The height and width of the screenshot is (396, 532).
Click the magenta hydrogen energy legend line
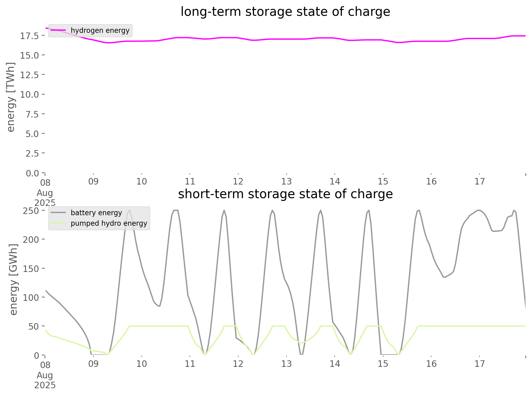click(58, 30)
